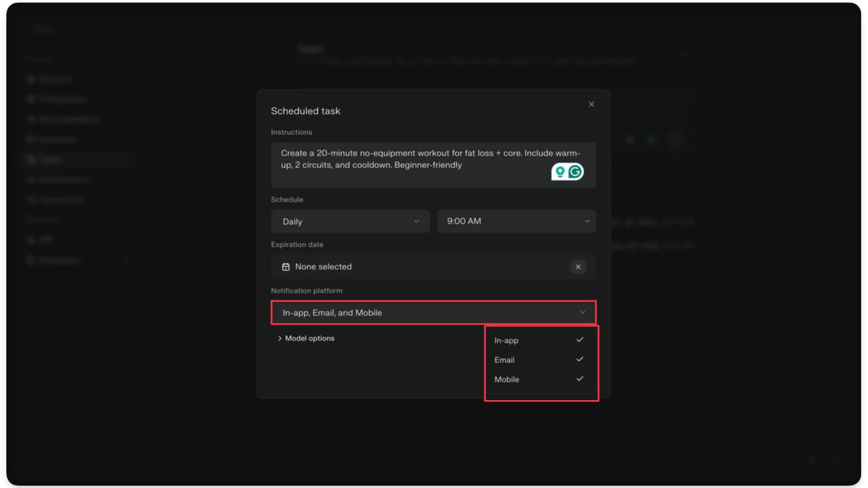Clear the expiration date with X icon
This screenshot has width=868, height=488.
pyautogui.click(x=578, y=267)
